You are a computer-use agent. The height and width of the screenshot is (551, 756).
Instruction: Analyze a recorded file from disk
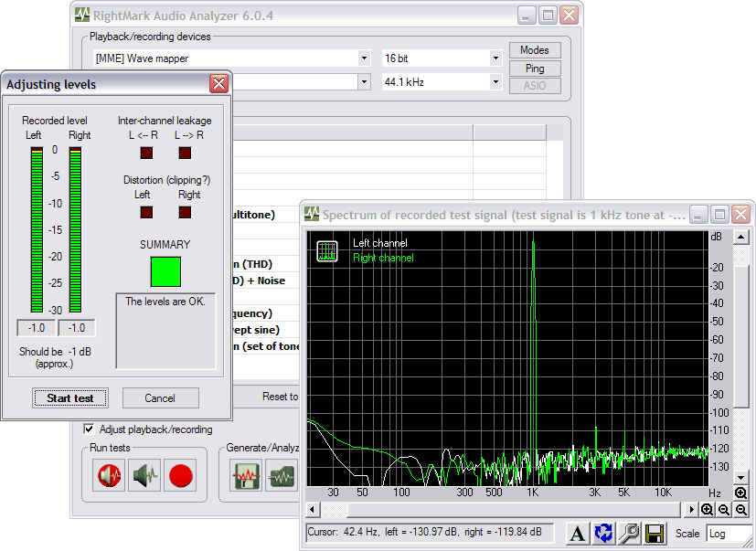pos(282,475)
